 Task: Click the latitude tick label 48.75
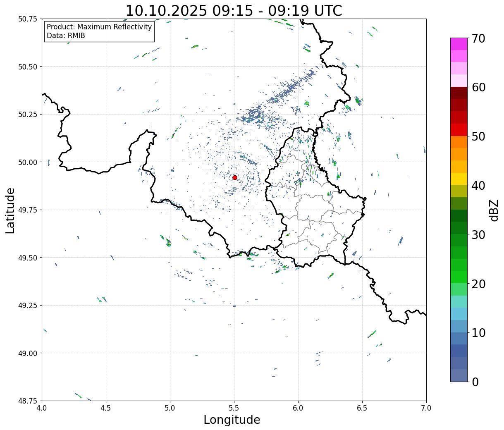coord(28,401)
